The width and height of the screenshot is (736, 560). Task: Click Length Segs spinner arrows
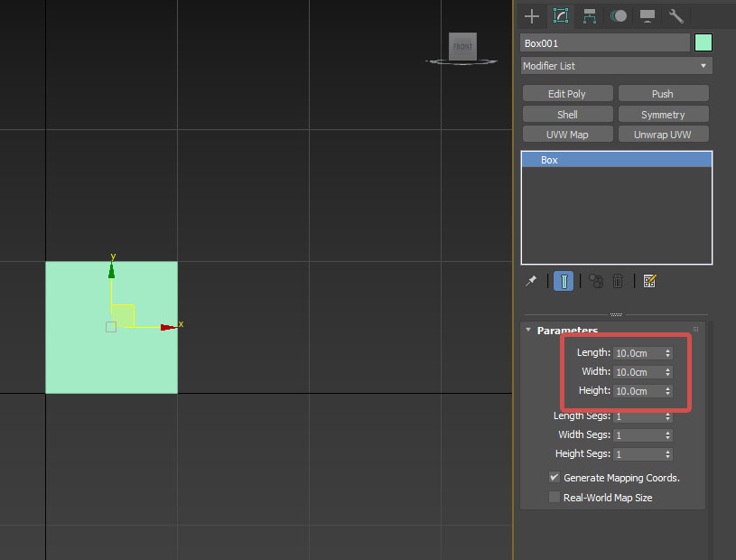point(667,416)
